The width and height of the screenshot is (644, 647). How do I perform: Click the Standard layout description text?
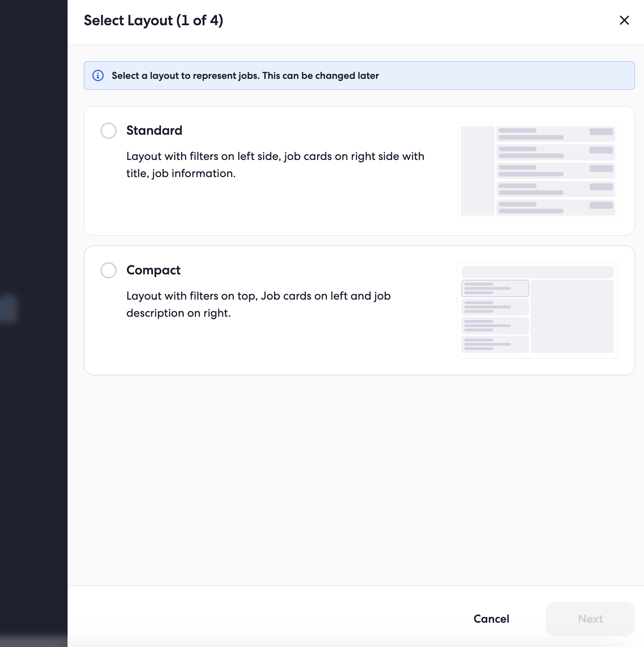coord(275,164)
